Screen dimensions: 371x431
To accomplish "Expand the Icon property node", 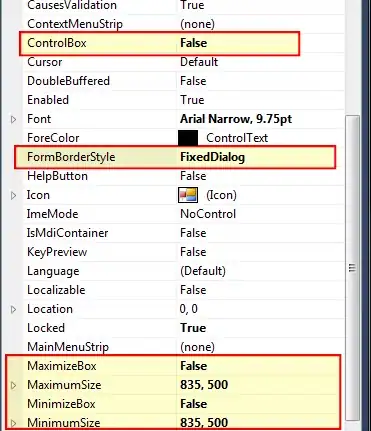I will pos(13,195).
